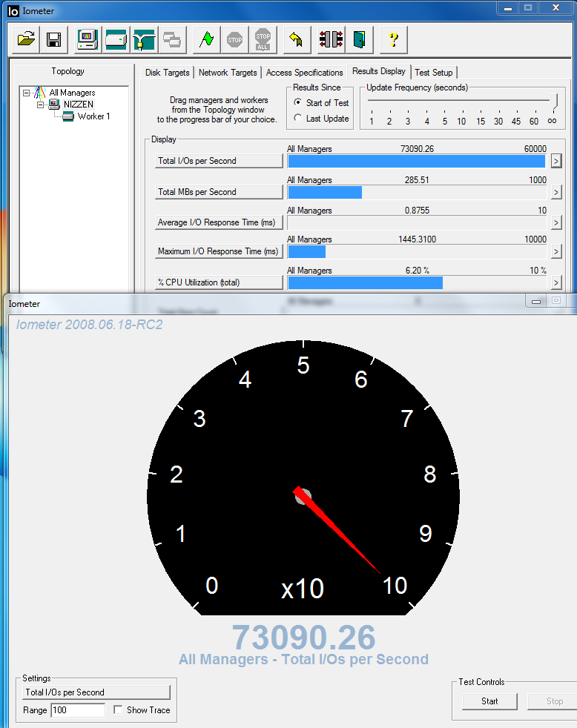The height and width of the screenshot is (728, 577).
Task: Open arrow next to Total MBs per Second
Action: 556,192
